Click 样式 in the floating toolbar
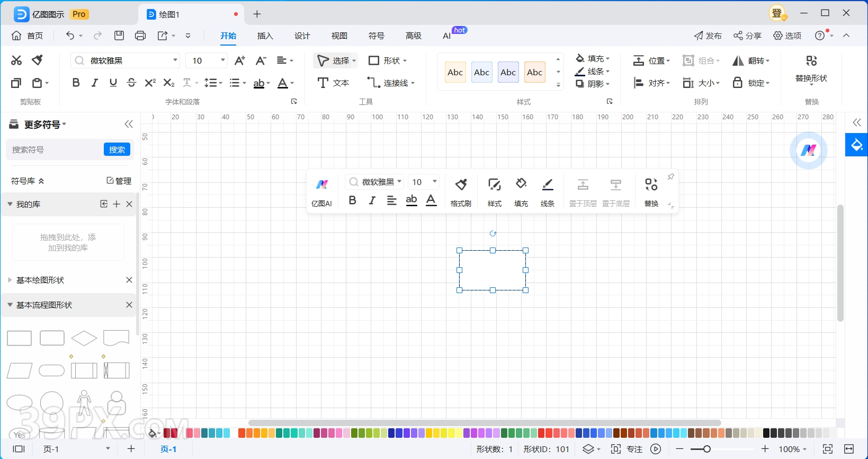Viewport: 868px width, 459px height. [495, 193]
